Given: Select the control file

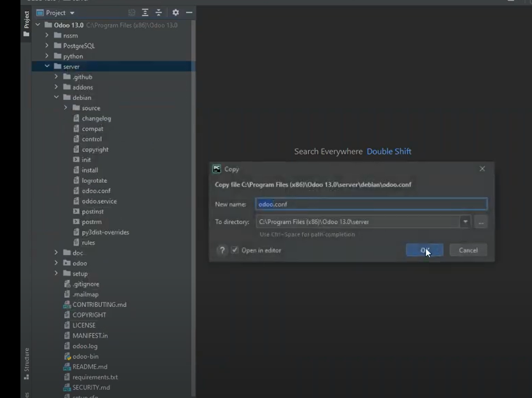Looking at the screenshot, I should coord(92,139).
